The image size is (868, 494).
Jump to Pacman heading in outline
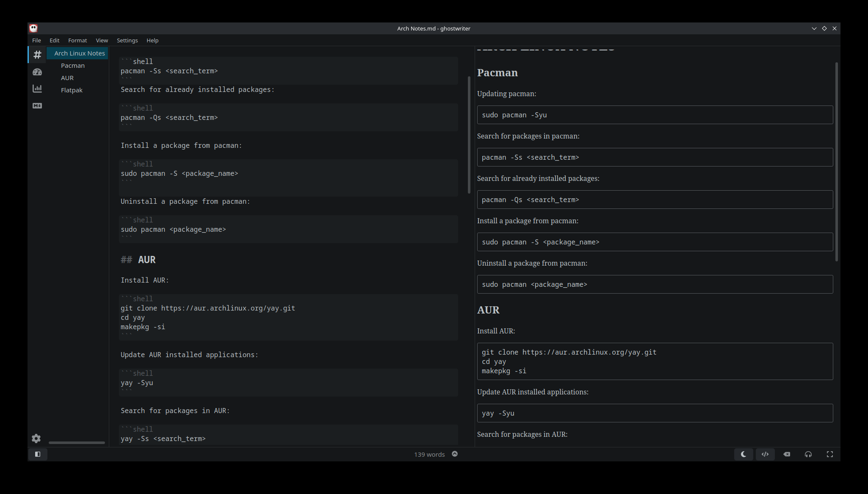pos(73,66)
